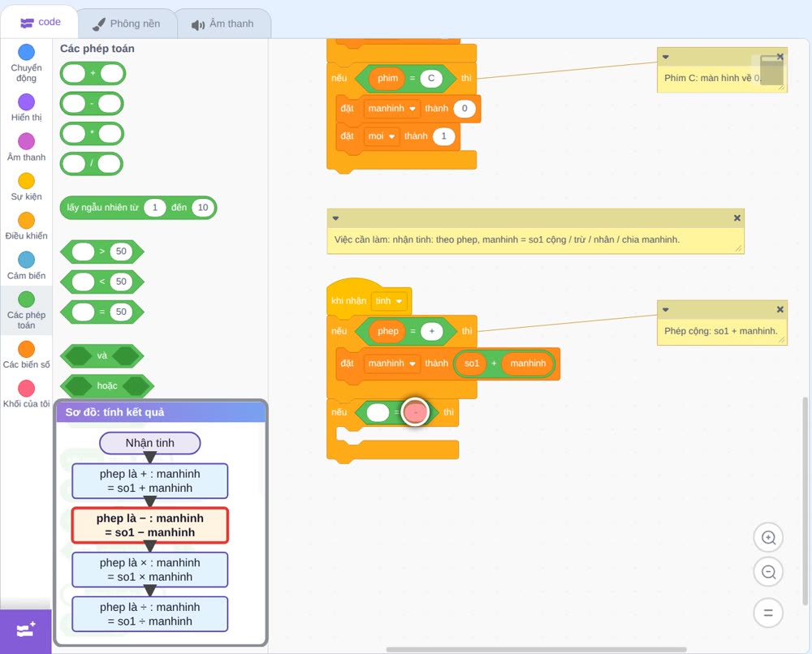
Task: Open manhinh dropdown in 'thành 0' block
Action: pyautogui.click(x=391, y=108)
